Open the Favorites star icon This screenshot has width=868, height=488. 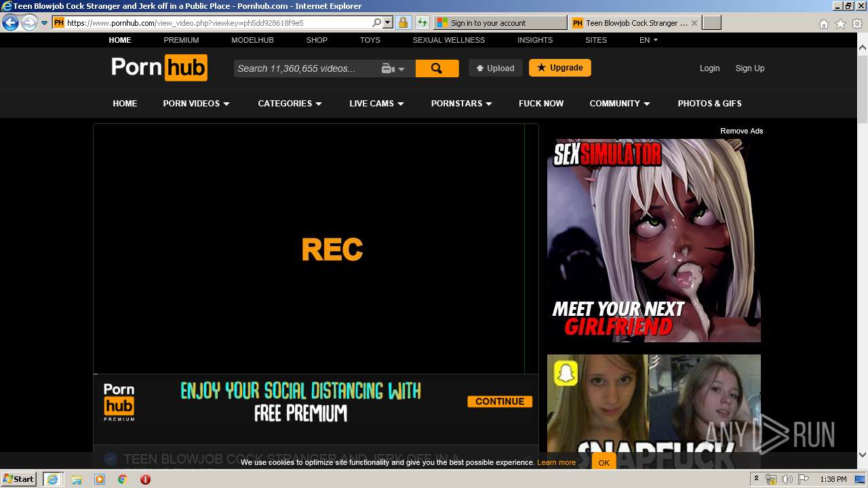[840, 24]
